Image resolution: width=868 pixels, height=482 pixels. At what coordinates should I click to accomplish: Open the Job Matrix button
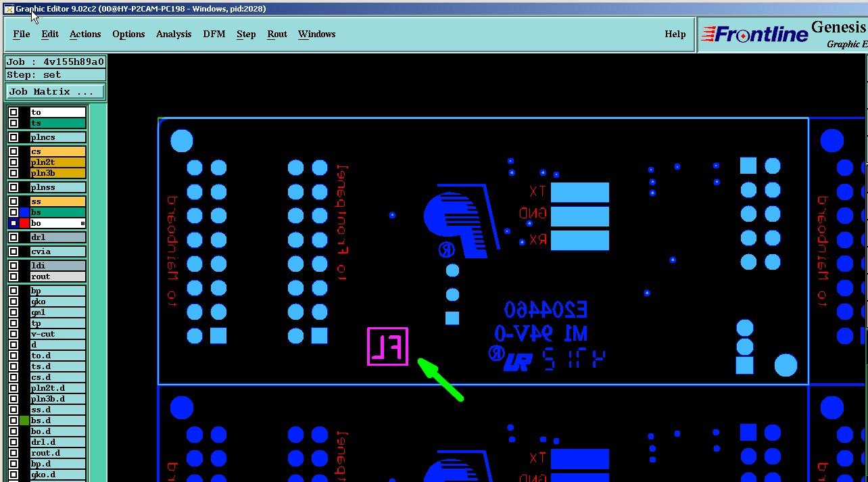pos(55,91)
